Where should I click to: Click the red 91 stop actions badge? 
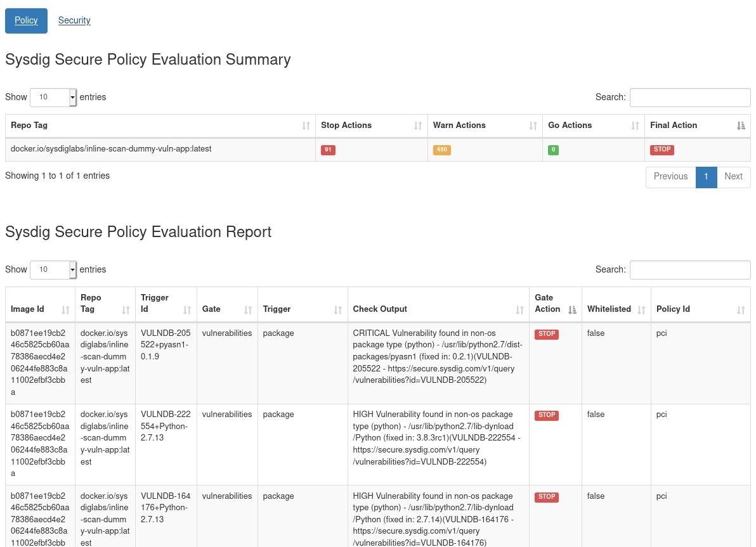328,150
